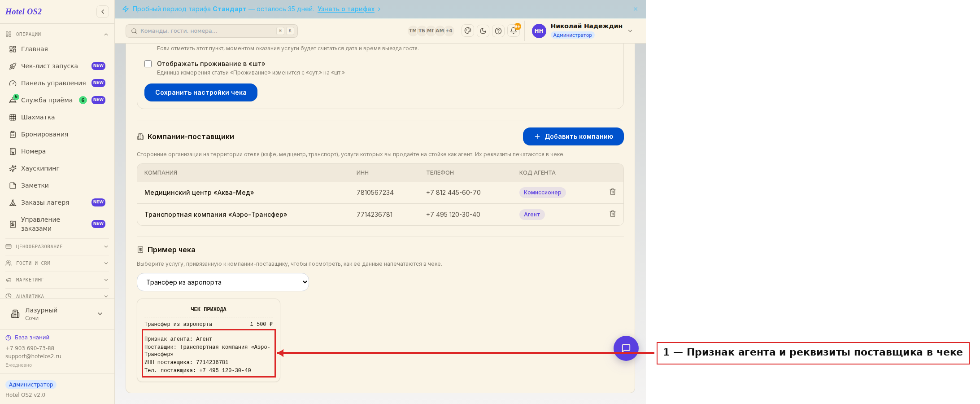The width and height of the screenshot is (980, 404).
Task: Open Чек-лист запуска
Action: (x=57, y=66)
